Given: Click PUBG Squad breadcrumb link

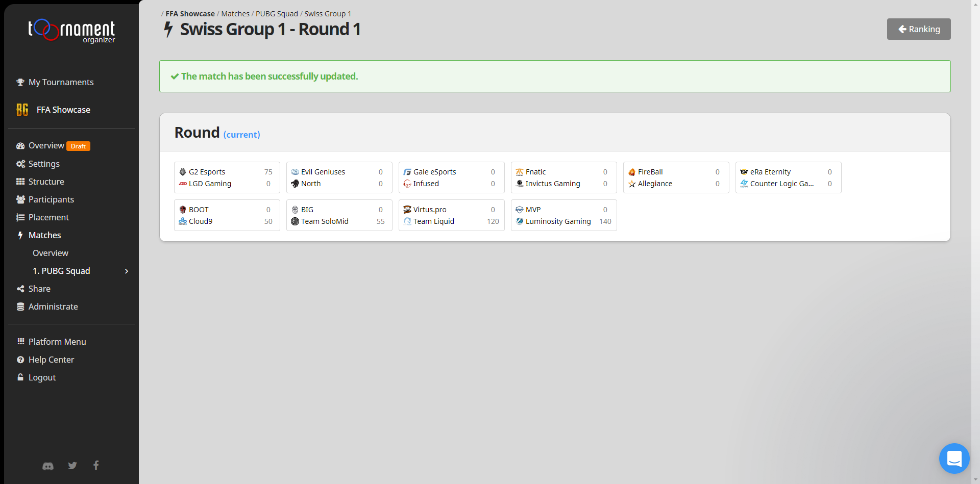Looking at the screenshot, I should tap(277, 14).
